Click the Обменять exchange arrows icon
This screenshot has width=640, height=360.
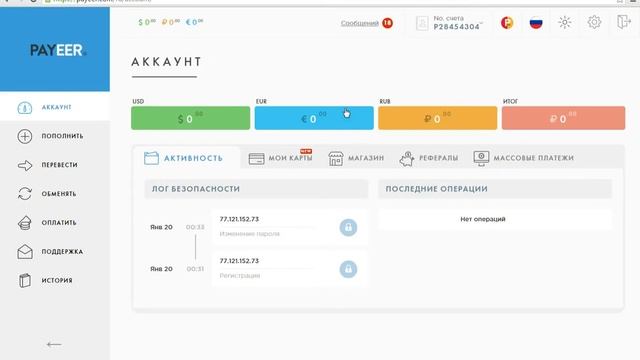(x=24, y=194)
